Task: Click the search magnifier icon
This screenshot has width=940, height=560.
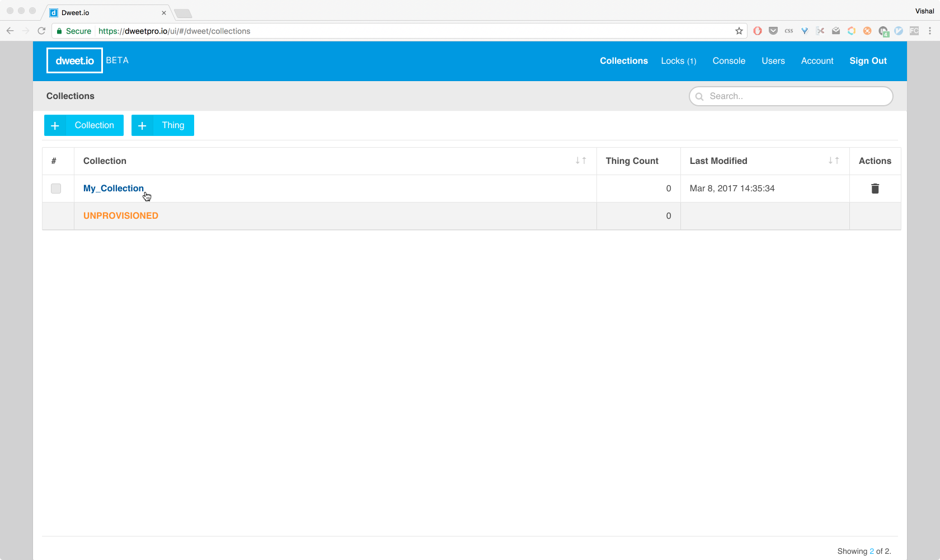Action: pos(699,96)
